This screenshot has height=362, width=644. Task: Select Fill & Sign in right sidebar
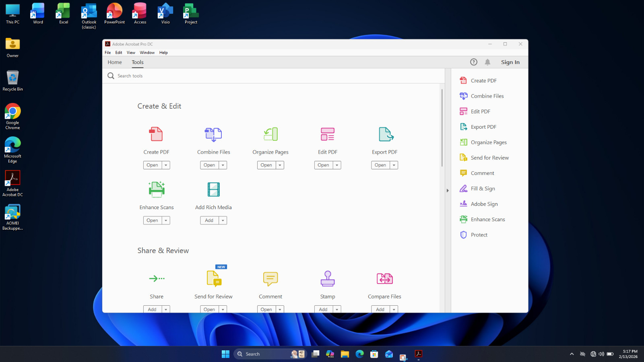[x=477, y=189]
